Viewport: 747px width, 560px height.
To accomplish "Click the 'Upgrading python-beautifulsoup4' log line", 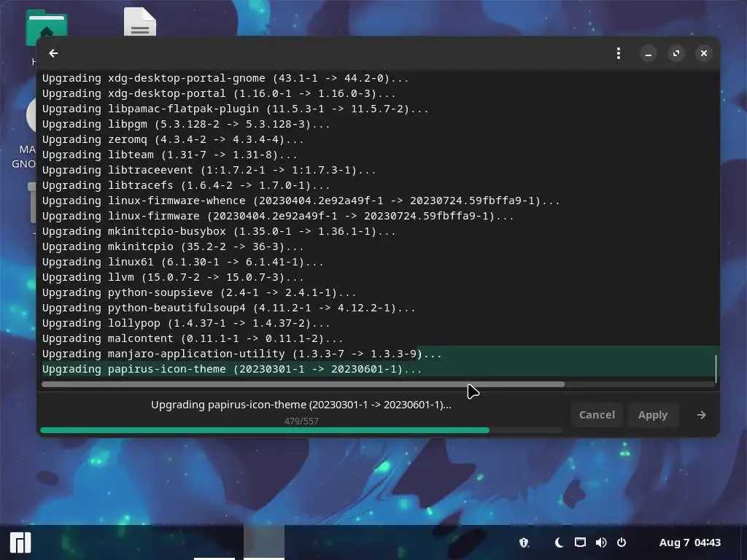I will point(228,308).
